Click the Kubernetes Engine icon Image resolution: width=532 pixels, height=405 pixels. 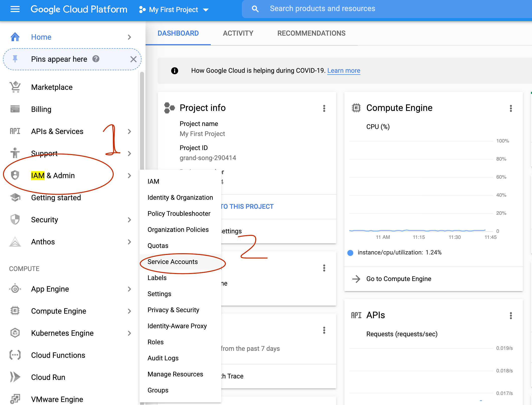click(15, 333)
